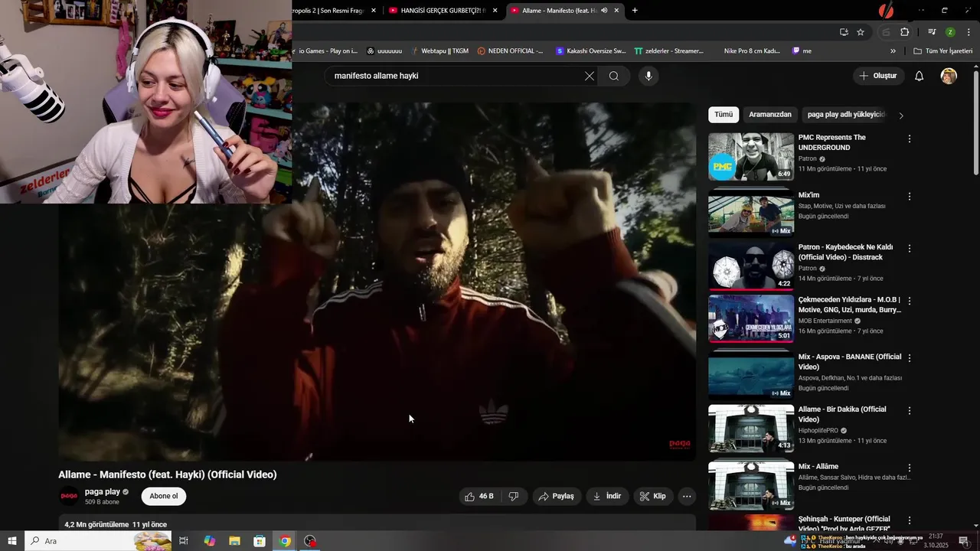Viewport: 980px width, 551px height.
Task: Mute the Allame tab via speaker icon
Action: (604, 10)
